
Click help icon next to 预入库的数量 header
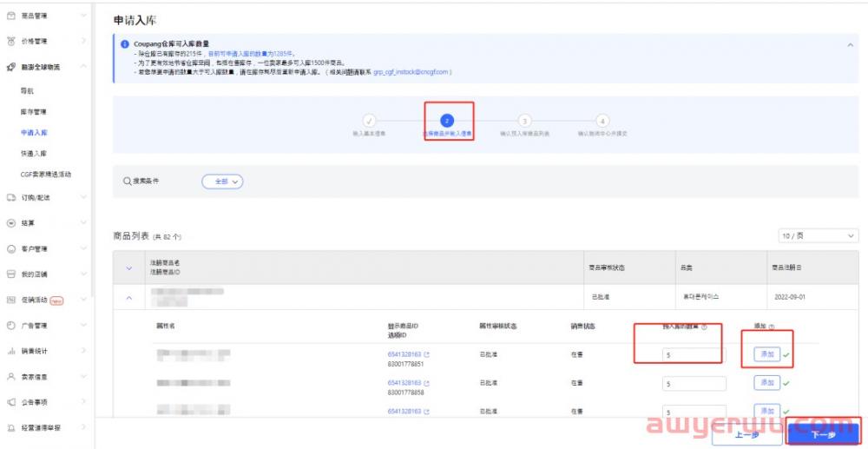coord(704,327)
